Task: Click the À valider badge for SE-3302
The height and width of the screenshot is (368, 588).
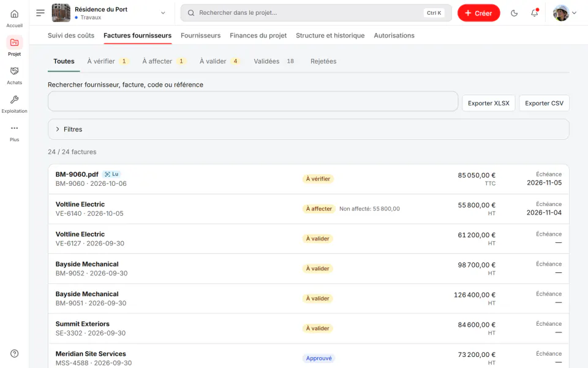Action: 318,329
